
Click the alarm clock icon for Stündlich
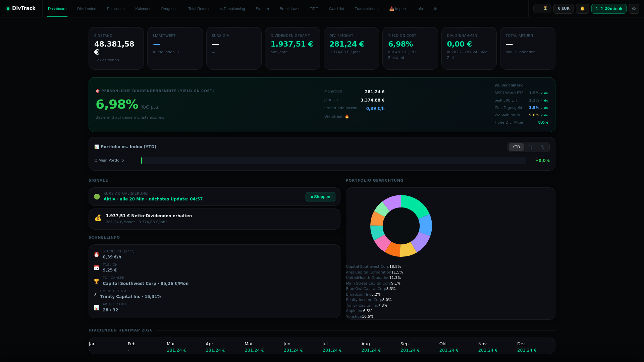(97, 255)
